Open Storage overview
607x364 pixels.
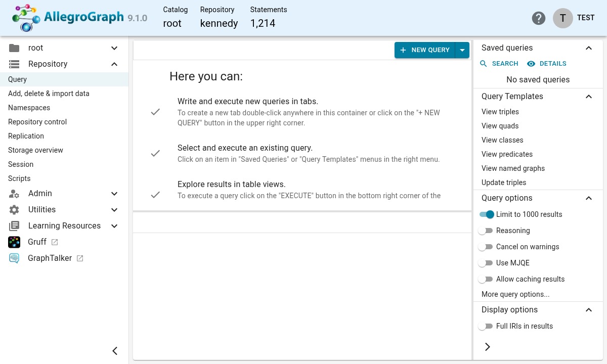pyautogui.click(x=64, y=150)
